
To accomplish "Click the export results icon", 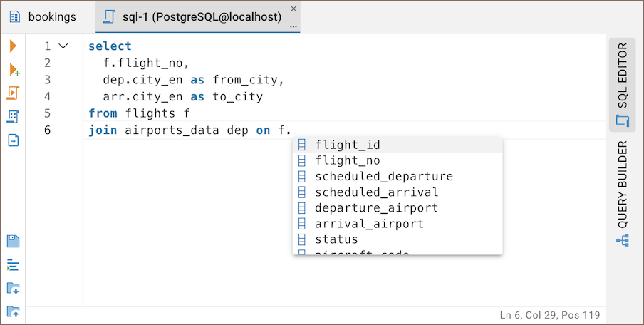I will tap(13, 140).
